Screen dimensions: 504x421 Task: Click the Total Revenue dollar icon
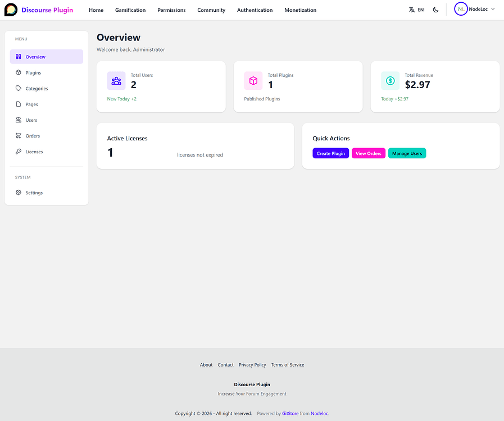pos(390,81)
